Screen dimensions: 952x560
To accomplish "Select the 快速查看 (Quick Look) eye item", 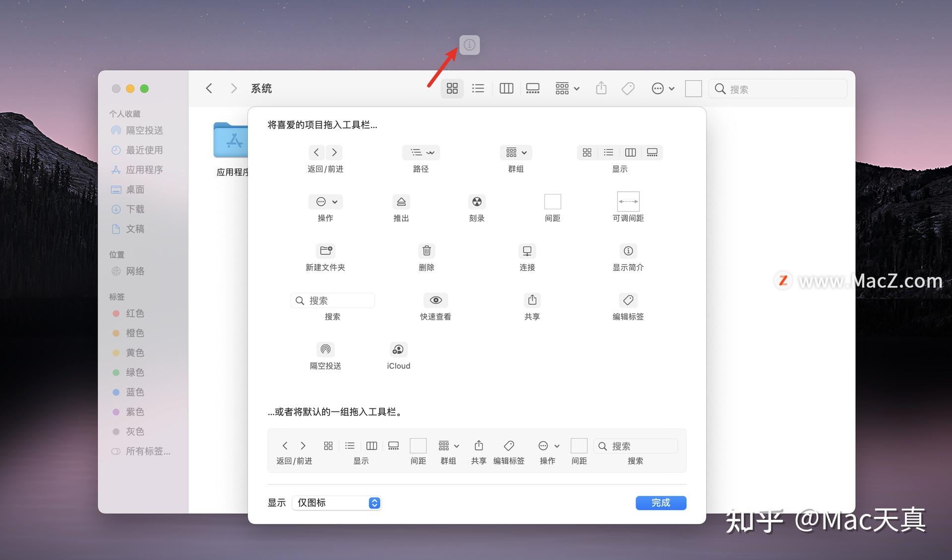I will (x=435, y=300).
